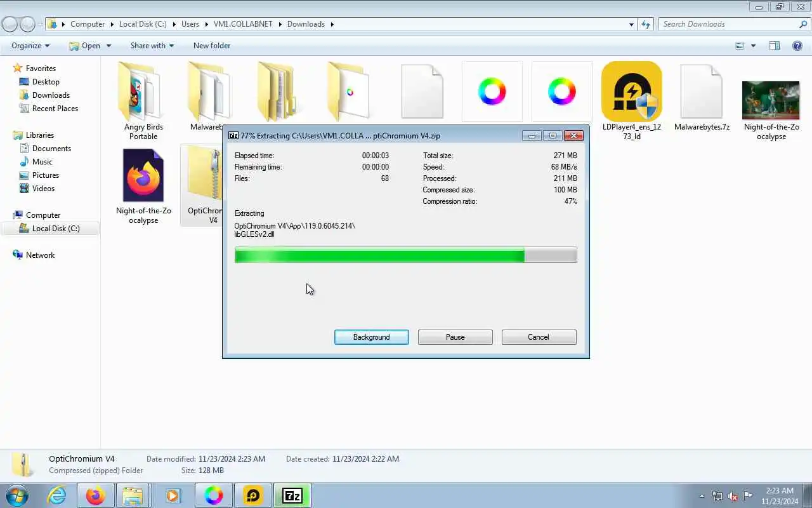This screenshot has height=508, width=812.
Task: Click the green extraction progress bar
Action: click(x=406, y=255)
